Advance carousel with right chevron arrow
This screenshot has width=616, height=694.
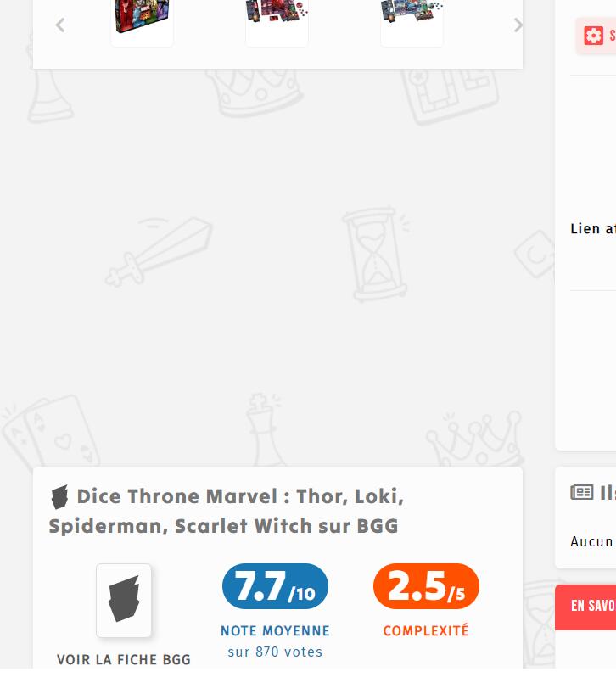tap(518, 25)
